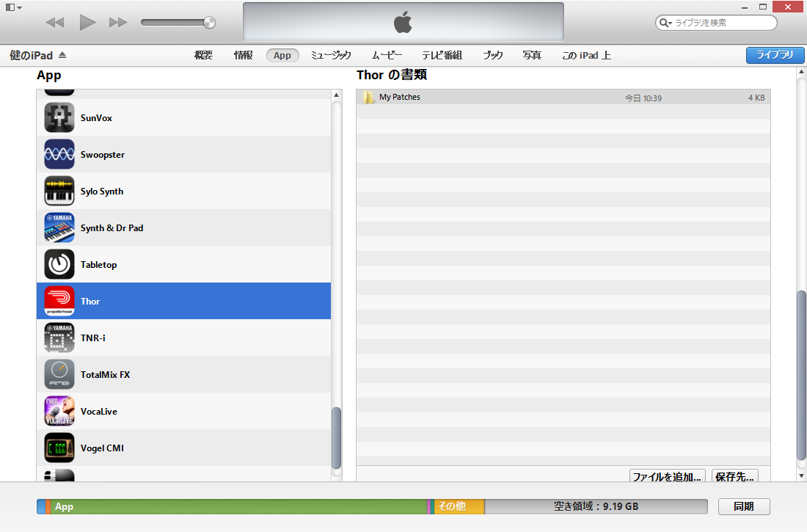Screen dimensions: 807x532
Task: Click the app list scroll-up arrow
Action: 337,95
